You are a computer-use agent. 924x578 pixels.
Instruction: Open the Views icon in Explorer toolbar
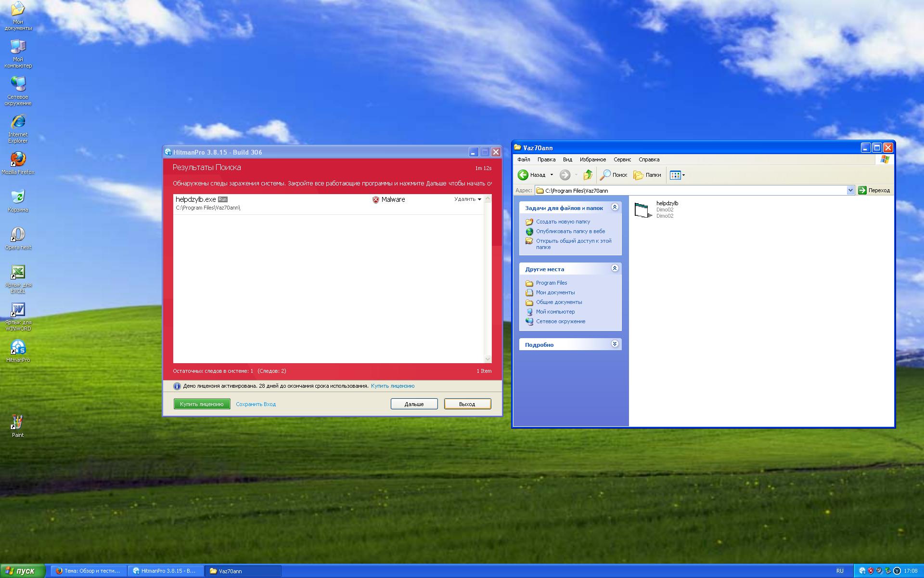[675, 175]
